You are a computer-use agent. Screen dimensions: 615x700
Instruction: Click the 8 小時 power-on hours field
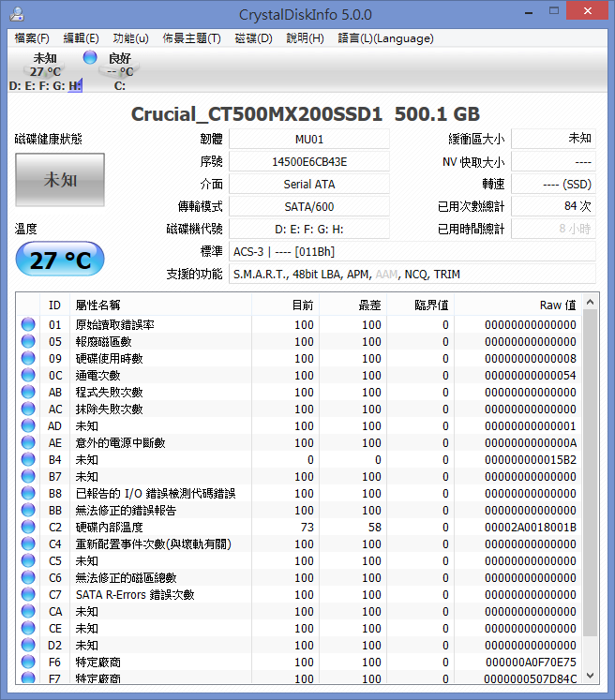[553, 229]
